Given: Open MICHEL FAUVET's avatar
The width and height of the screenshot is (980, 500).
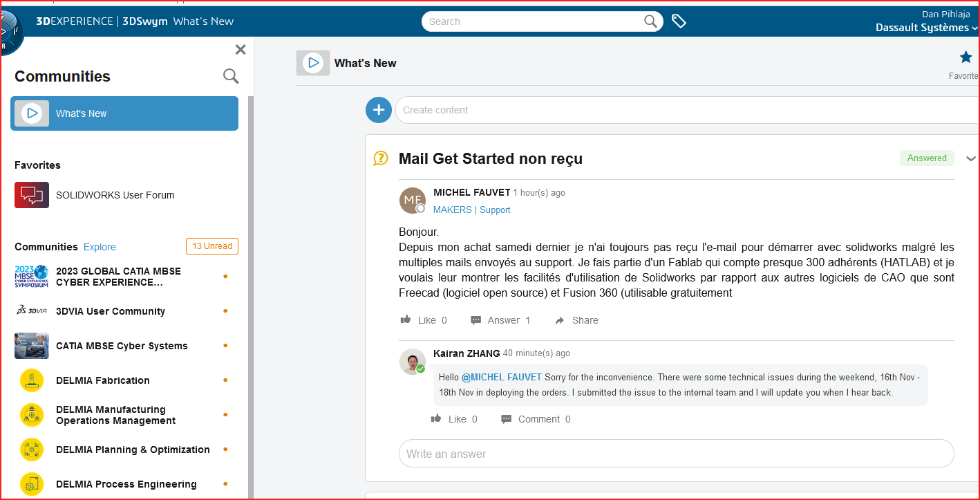Looking at the screenshot, I should click(x=413, y=201).
